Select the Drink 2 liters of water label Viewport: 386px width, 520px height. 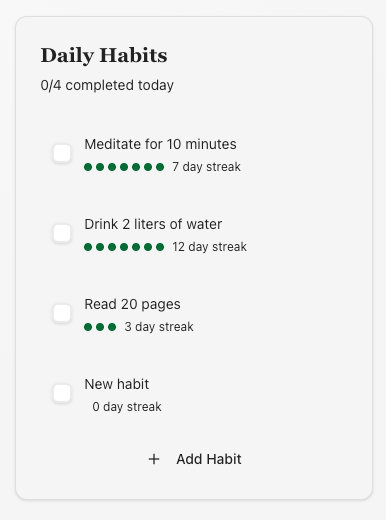pyautogui.click(x=153, y=224)
